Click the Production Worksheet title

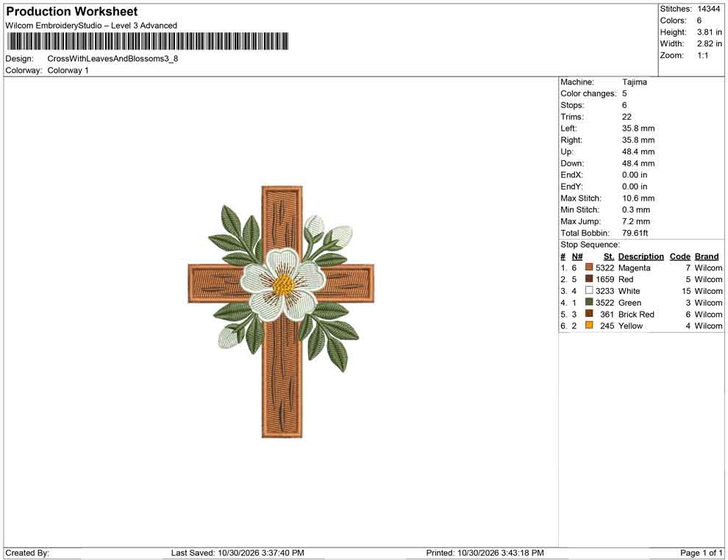71,12
